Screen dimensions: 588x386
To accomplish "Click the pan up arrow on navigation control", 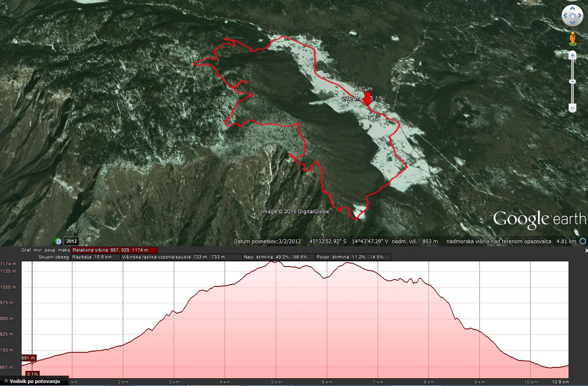I will [572, 8].
